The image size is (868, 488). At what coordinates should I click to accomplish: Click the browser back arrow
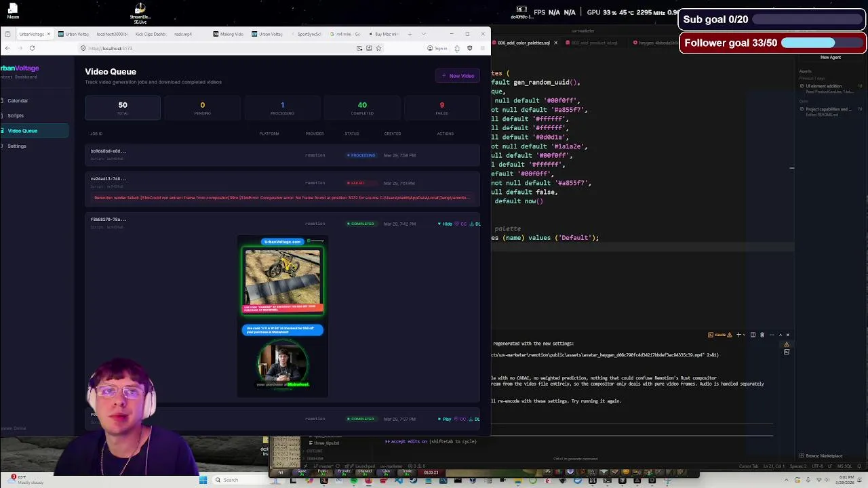(x=7, y=48)
